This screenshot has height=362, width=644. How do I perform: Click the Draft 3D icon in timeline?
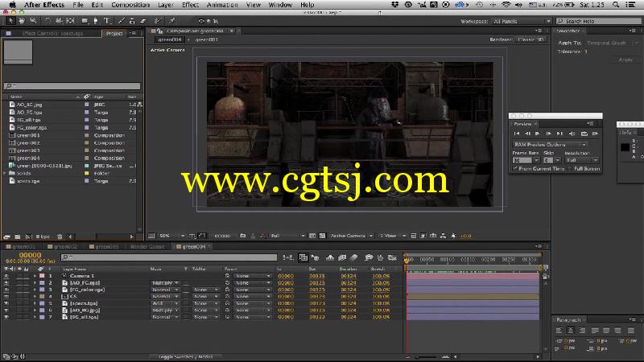pos(315,257)
